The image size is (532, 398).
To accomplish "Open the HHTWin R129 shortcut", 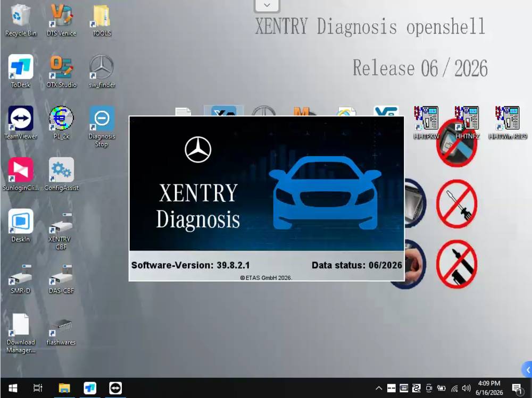I will (508, 123).
